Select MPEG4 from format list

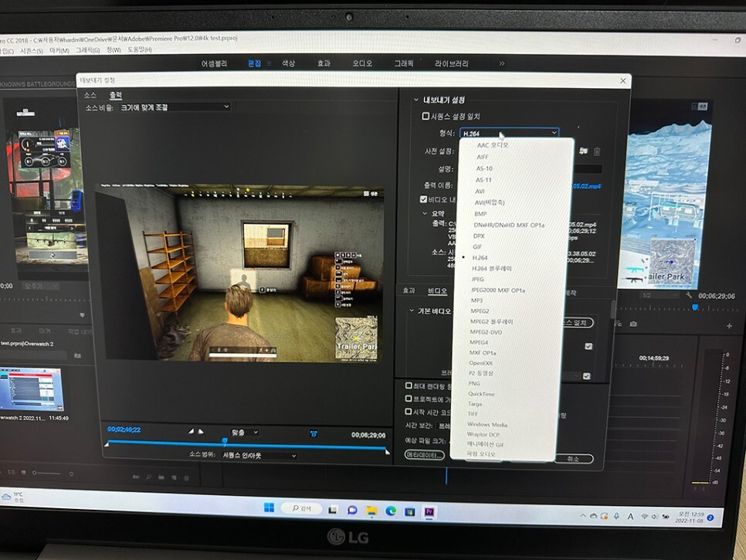click(479, 342)
